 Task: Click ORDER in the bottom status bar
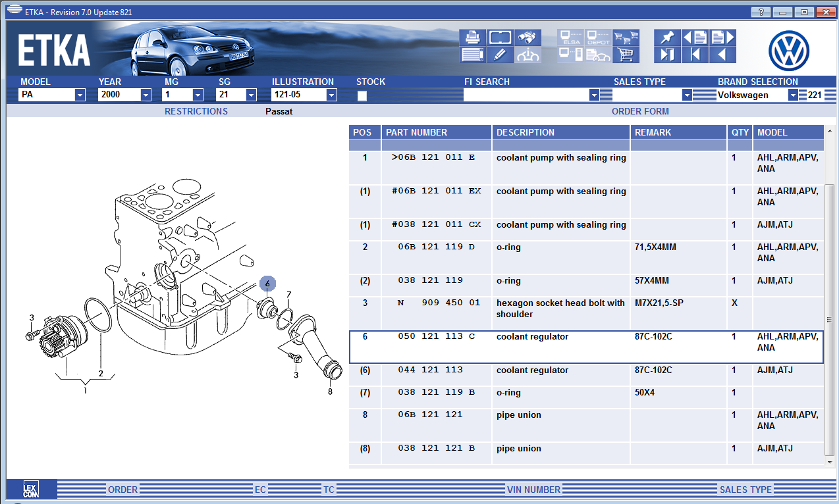tap(123, 490)
